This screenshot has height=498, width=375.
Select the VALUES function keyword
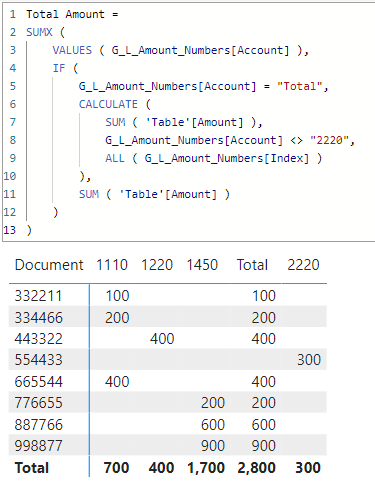(72, 50)
